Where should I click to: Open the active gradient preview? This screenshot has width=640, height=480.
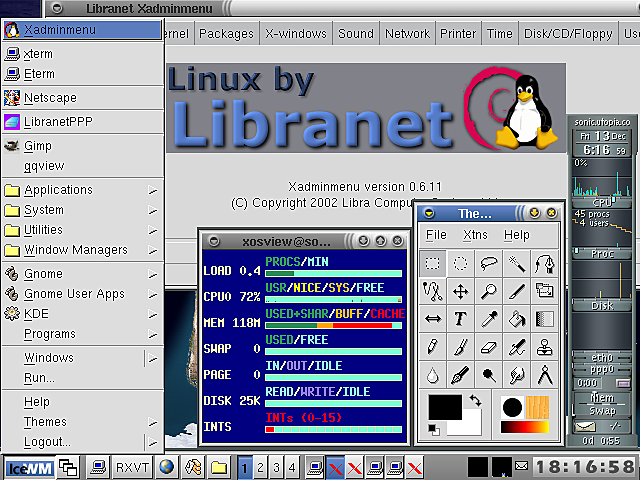click(x=525, y=427)
